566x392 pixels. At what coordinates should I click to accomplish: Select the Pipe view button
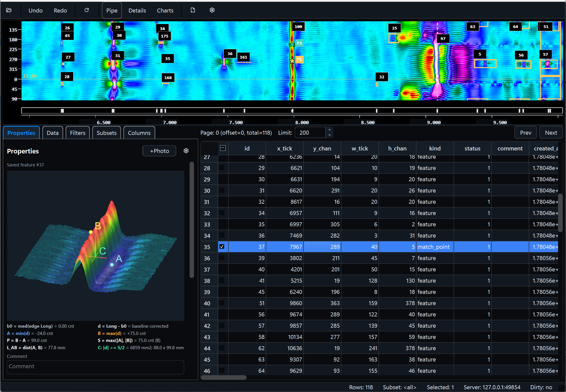(x=112, y=11)
